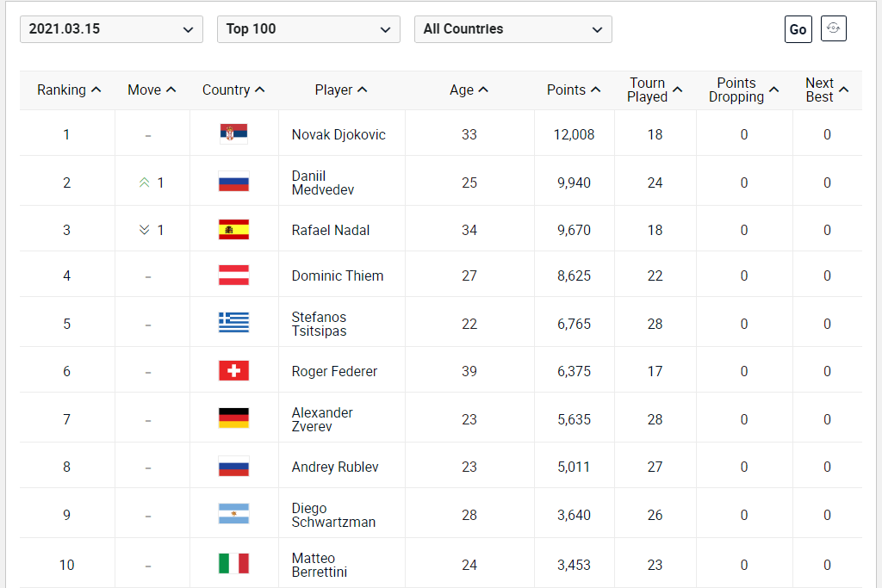Click the reset/refresh icon beside Go
Viewport: 882px width, 588px height.
tap(833, 28)
